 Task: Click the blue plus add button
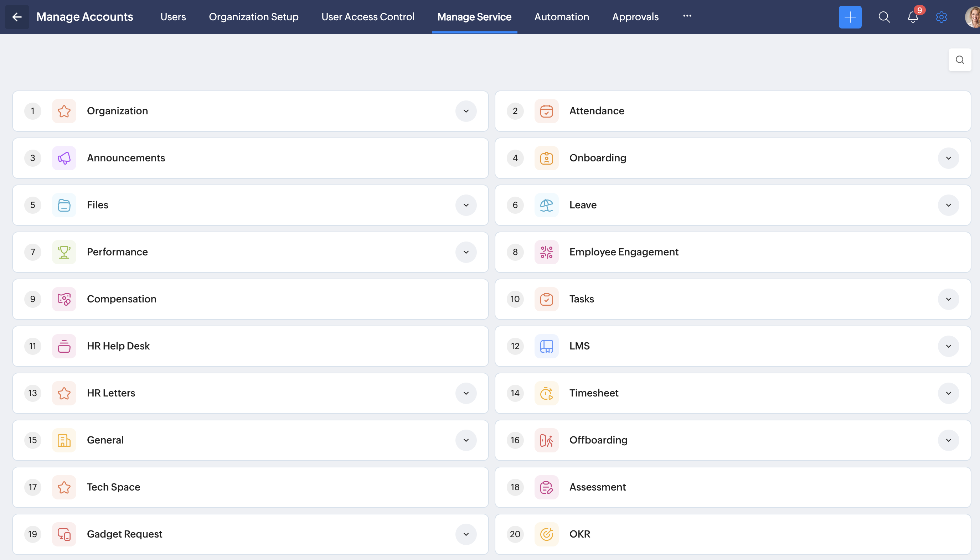click(850, 17)
